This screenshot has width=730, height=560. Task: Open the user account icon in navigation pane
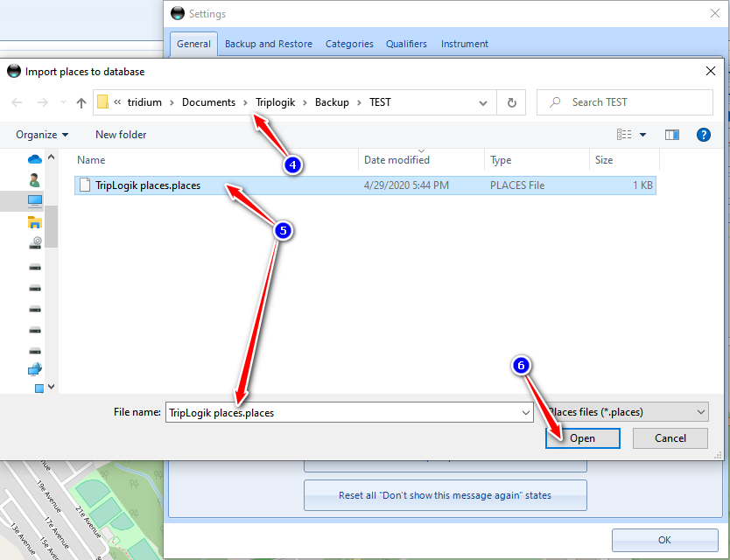34,179
